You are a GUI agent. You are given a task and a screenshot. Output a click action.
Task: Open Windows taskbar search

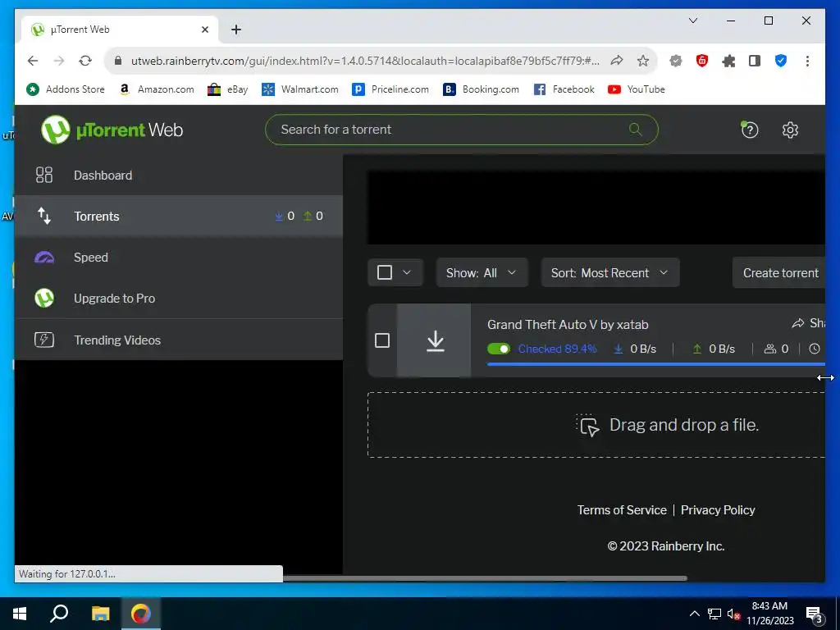[x=59, y=614]
